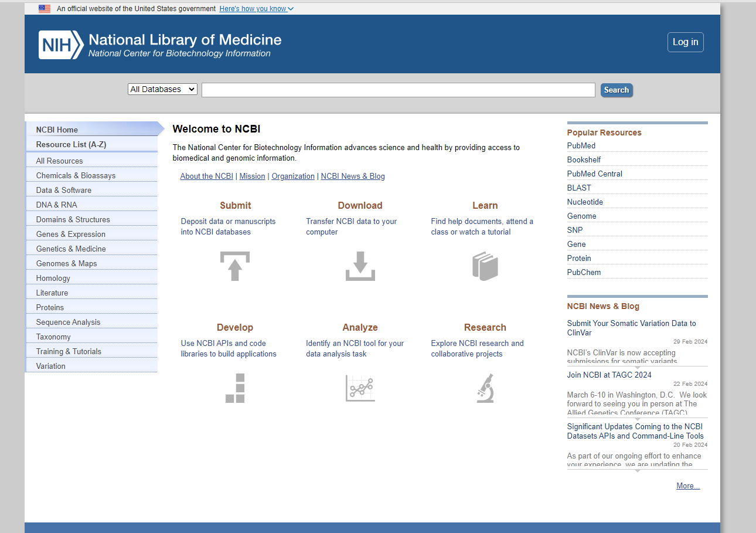Follow the About the NCBI link
This screenshot has height=533, width=756.
pyautogui.click(x=207, y=176)
